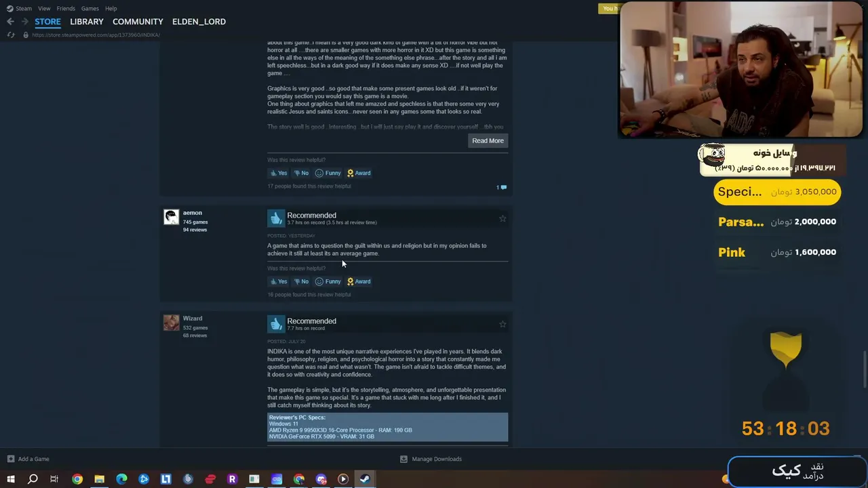This screenshot has height=488, width=868.
Task: Click the Add a Game plus icon
Action: click(x=11, y=459)
